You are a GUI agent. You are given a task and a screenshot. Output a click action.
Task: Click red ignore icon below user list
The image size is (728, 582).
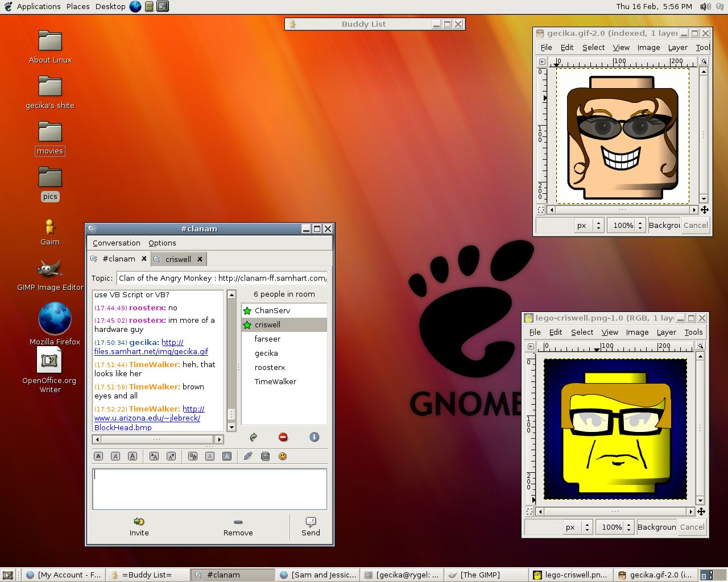coord(283,437)
